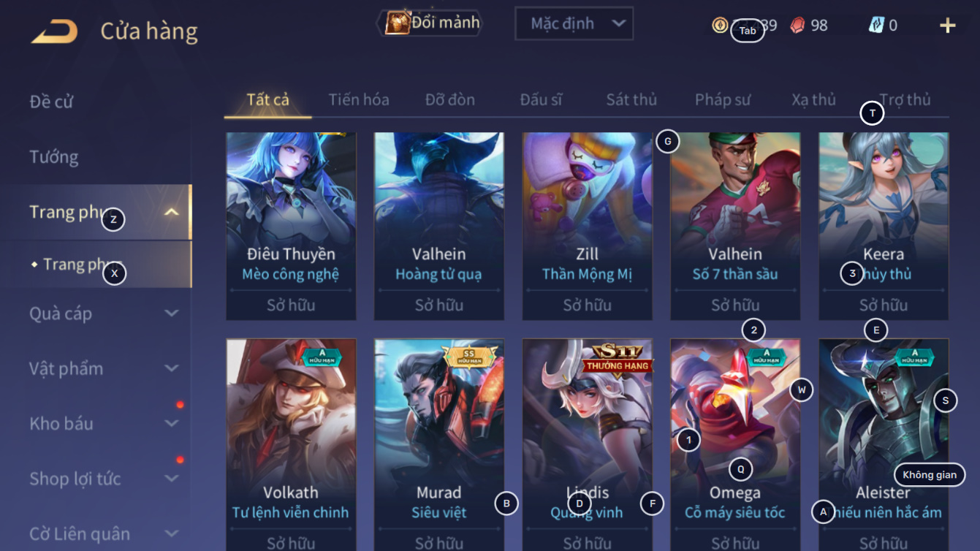Open the Mặc định sort dropdown
Image resolution: width=980 pixels, height=551 pixels.
(574, 23)
